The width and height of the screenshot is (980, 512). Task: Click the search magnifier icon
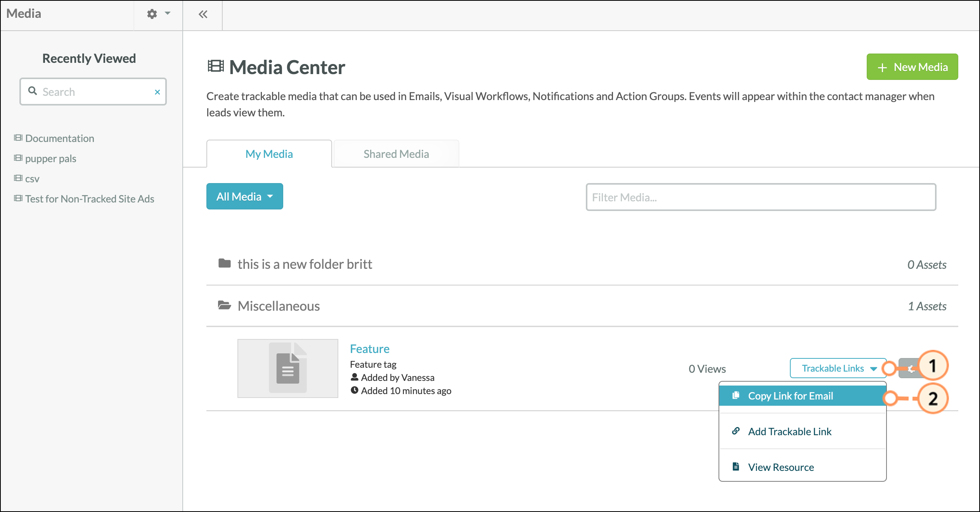click(33, 91)
